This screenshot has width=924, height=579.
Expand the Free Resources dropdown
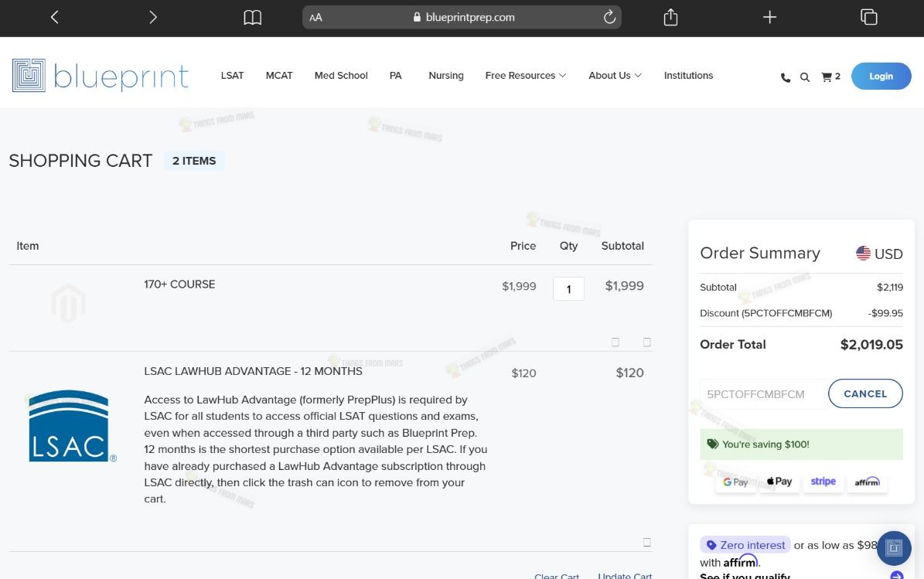pos(526,76)
